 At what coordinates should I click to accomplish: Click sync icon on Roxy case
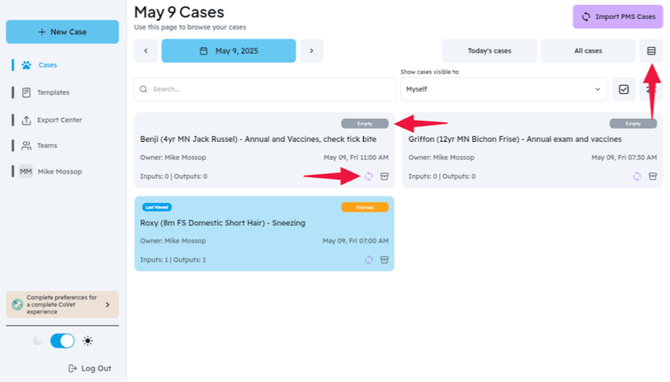(368, 259)
